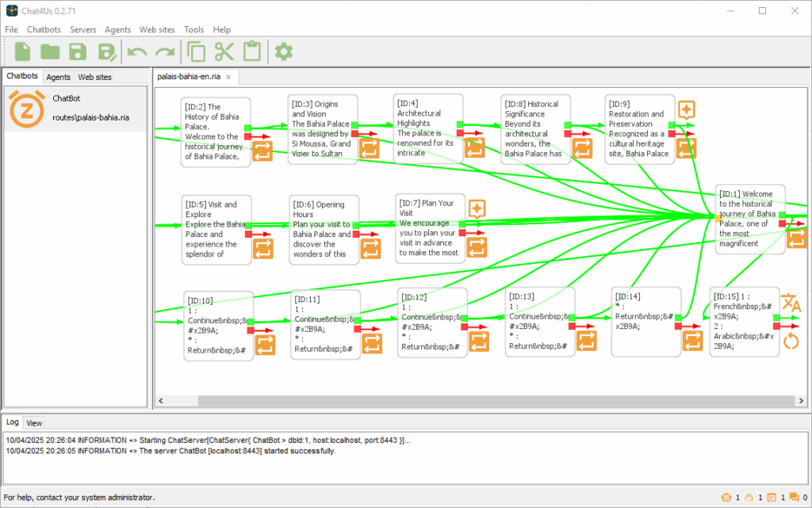Toggle the red failure output on node ID:14
812x508 pixels.
tap(678, 326)
